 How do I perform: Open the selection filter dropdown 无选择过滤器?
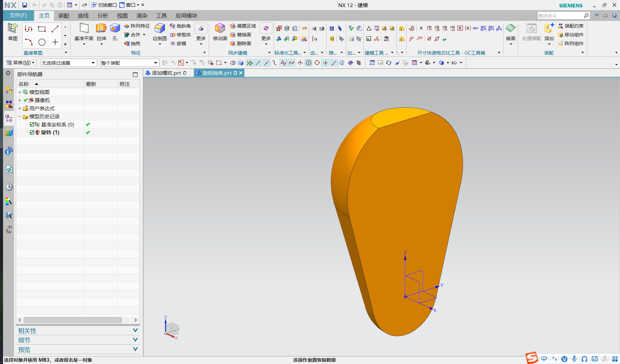tap(68, 63)
